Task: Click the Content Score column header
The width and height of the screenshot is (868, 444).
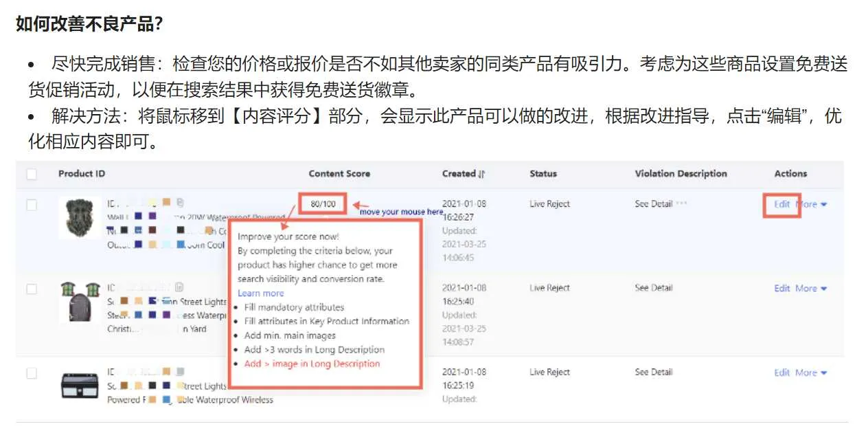Action: point(339,174)
